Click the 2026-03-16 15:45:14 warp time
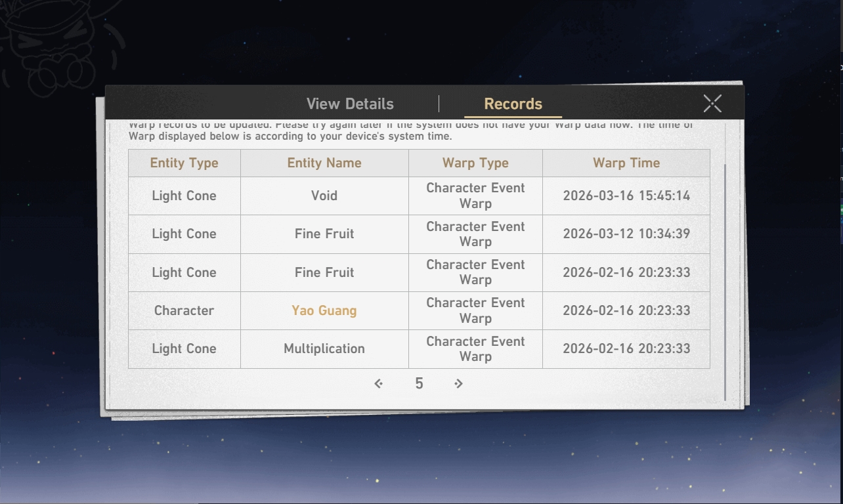843x504 pixels. click(626, 196)
